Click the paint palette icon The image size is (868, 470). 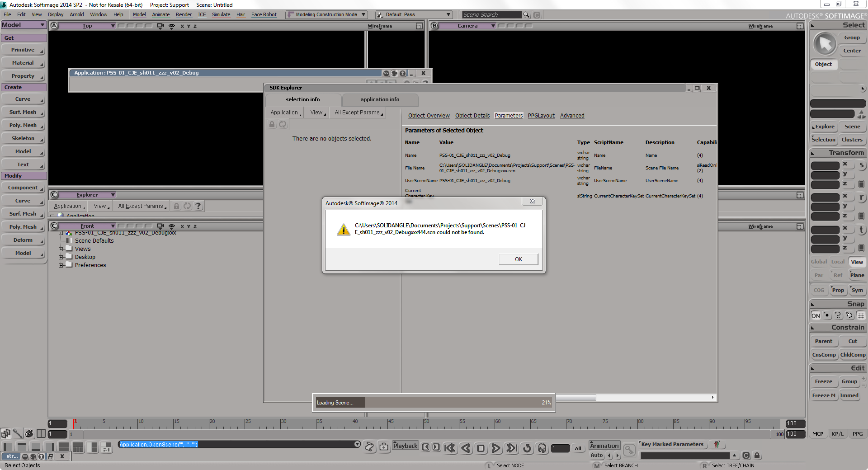[29, 434]
